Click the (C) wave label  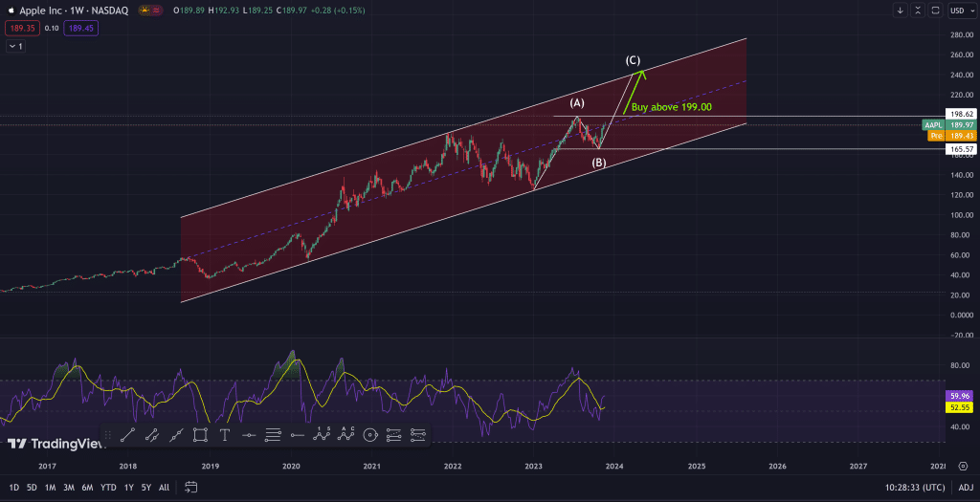click(633, 60)
